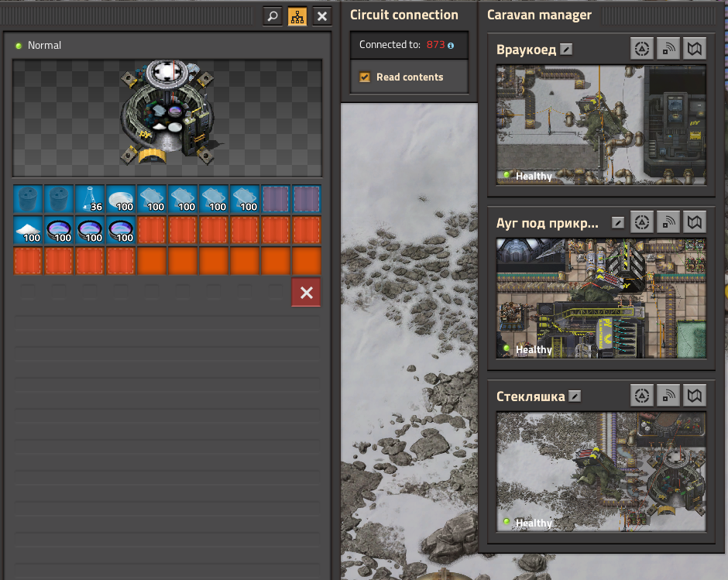The image size is (728, 580).
Task: Select the second purple lens stack
Action: 90,230
